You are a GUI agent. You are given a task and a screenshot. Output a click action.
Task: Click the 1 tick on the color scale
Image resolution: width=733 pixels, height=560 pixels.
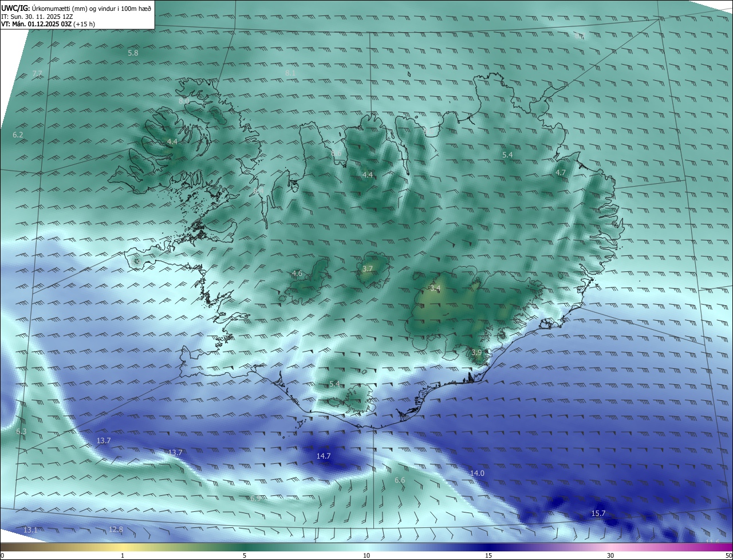(123, 555)
